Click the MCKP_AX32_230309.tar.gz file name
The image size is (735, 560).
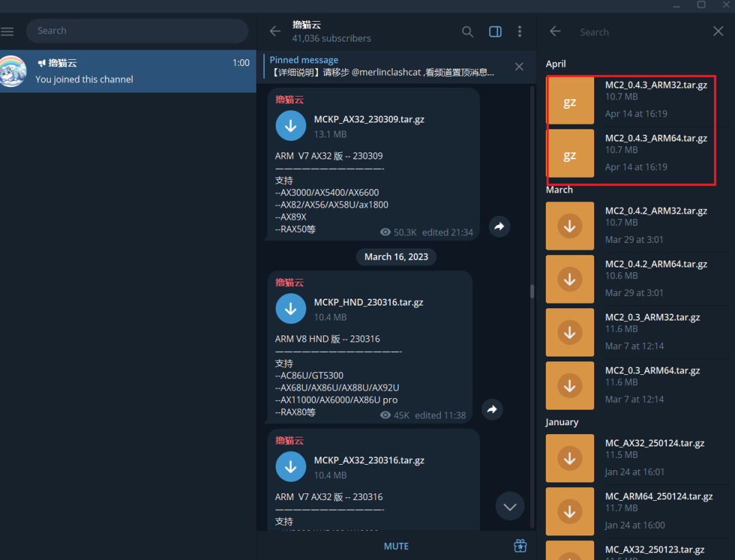pos(369,119)
